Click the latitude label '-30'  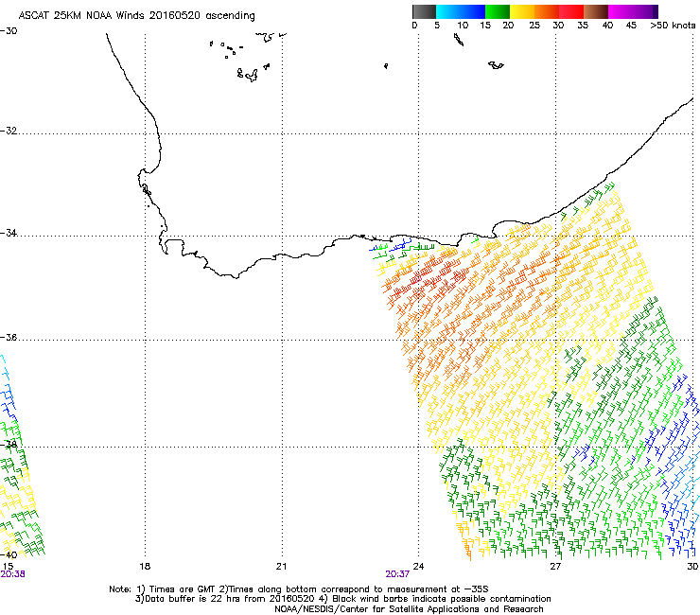click(x=9, y=31)
